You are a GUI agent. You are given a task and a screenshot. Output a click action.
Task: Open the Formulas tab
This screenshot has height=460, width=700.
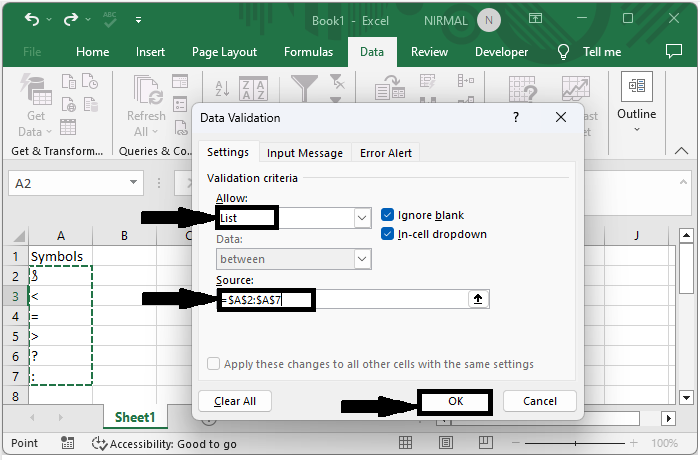click(x=308, y=52)
